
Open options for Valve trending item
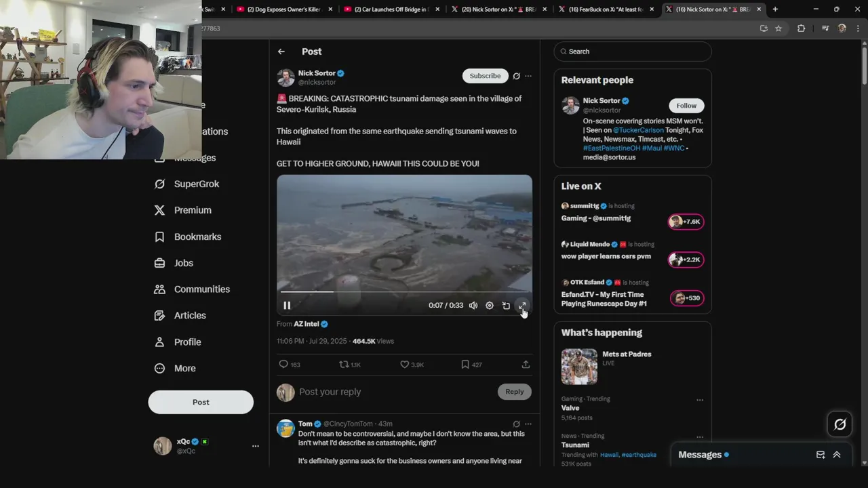(x=700, y=400)
